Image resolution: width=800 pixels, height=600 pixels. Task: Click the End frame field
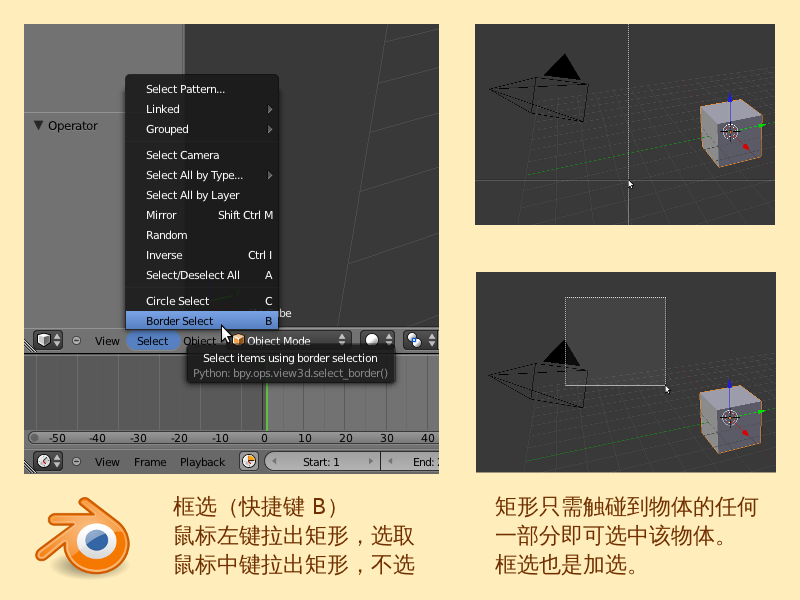tap(410, 462)
